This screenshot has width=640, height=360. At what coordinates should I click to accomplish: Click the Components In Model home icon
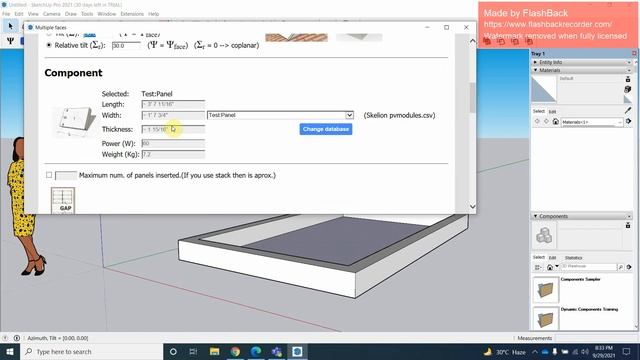tap(550, 267)
